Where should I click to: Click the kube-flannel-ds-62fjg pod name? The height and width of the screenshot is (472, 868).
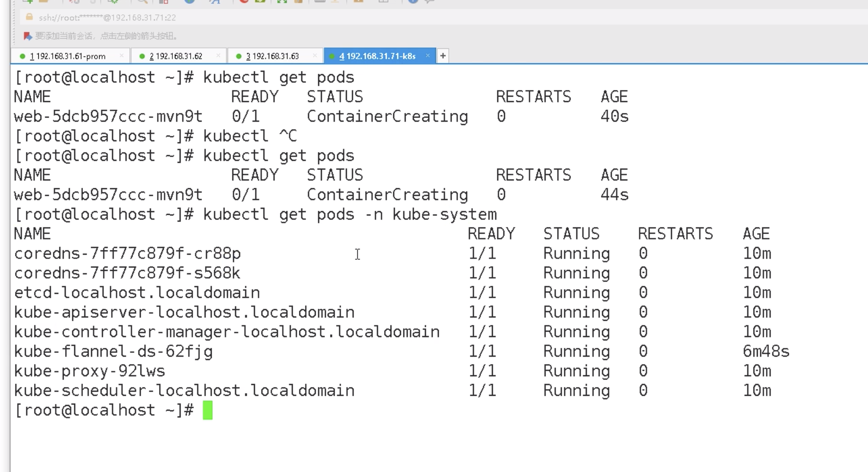[114, 351]
